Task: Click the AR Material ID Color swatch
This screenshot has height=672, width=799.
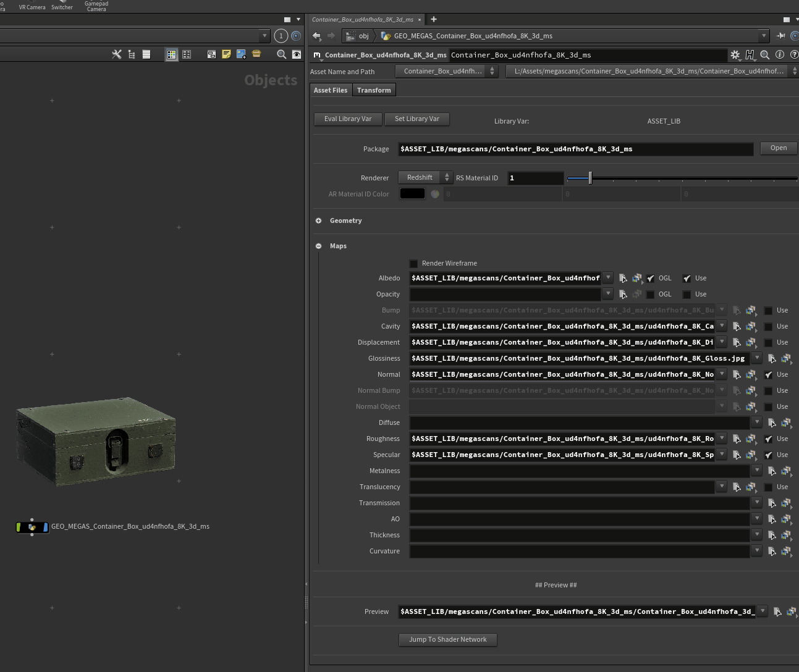Action: [412, 194]
